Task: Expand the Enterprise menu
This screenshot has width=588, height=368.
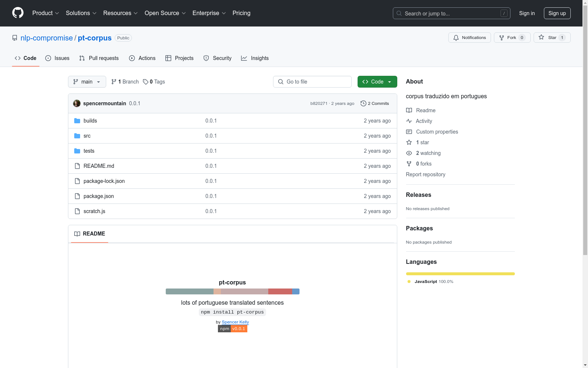Action: [209, 13]
